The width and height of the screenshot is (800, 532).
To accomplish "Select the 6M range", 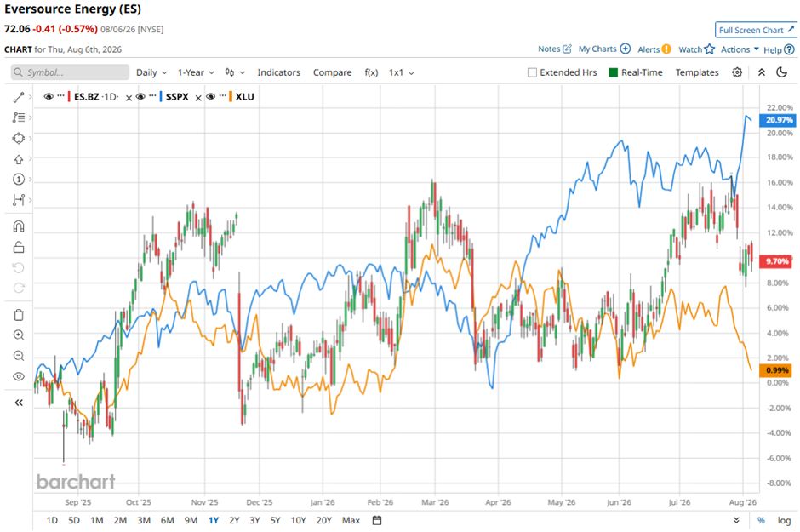I will [168, 520].
